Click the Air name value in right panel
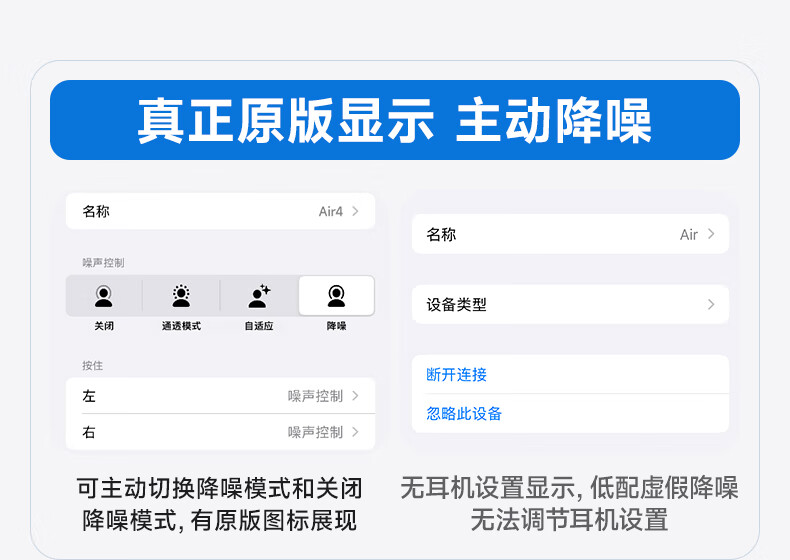 click(689, 234)
